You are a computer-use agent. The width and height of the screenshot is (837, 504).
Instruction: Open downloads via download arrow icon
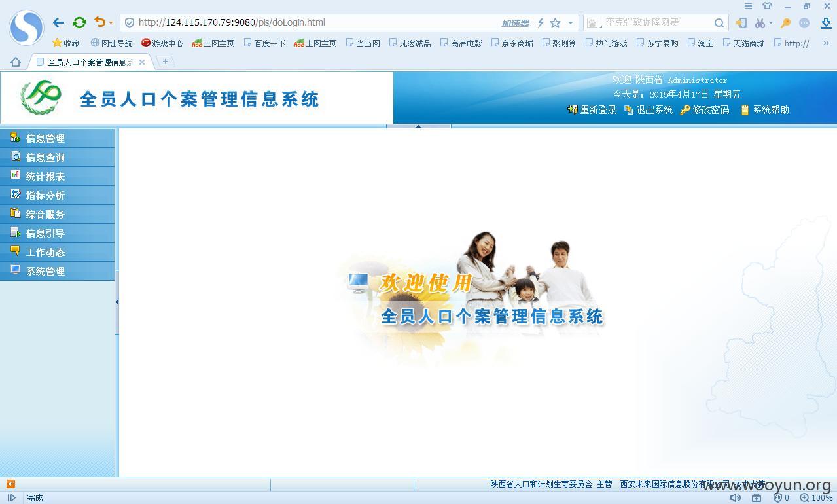click(x=826, y=23)
